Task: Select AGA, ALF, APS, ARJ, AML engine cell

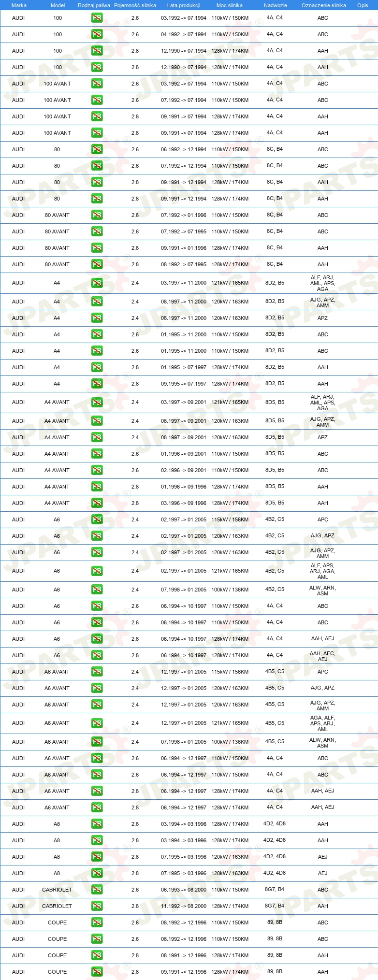Action: click(322, 724)
